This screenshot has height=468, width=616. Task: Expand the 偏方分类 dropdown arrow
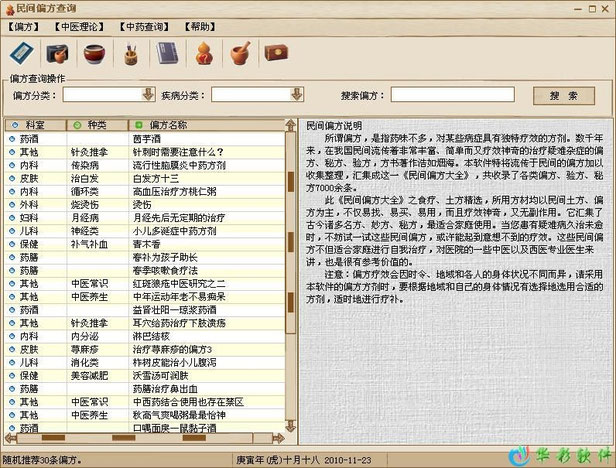(x=148, y=94)
